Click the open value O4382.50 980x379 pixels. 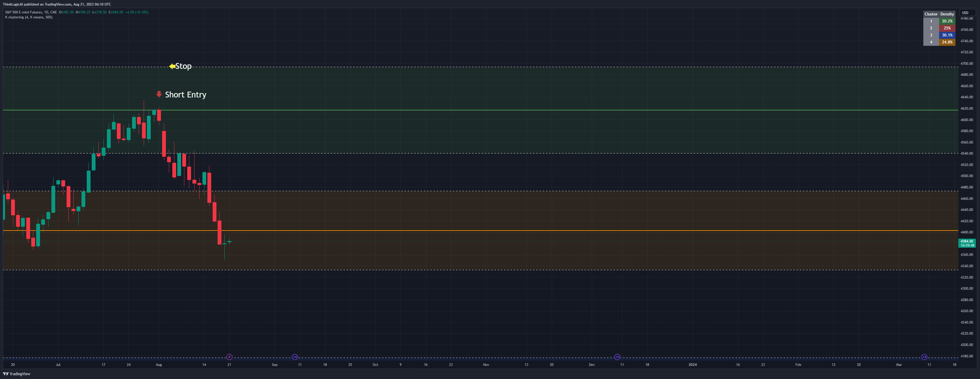pos(67,12)
